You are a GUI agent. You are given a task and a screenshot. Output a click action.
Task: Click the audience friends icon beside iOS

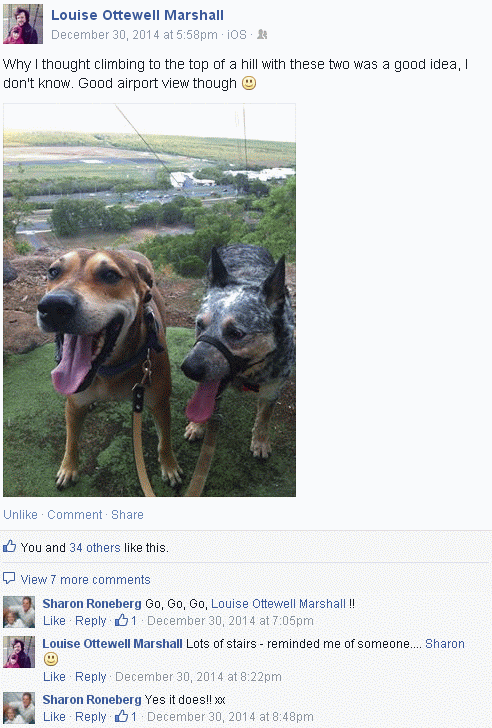[262, 34]
